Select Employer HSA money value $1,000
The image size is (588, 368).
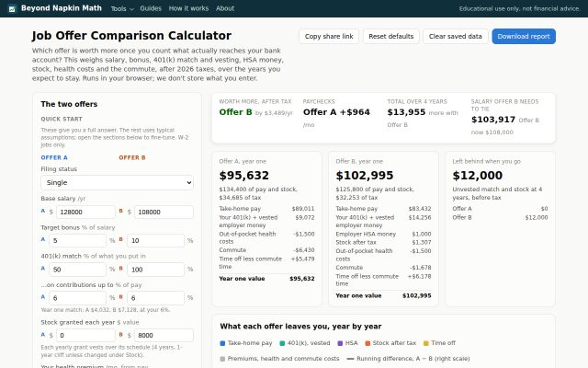pyautogui.click(x=422, y=234)
